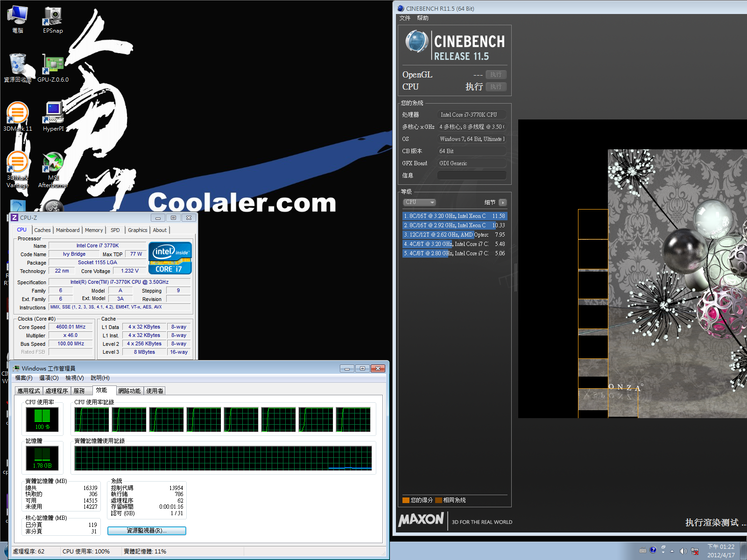747x560 pixels.
Task: Launch the 3DMark Vantage desktop icon
Action: (x=18, y=169)
